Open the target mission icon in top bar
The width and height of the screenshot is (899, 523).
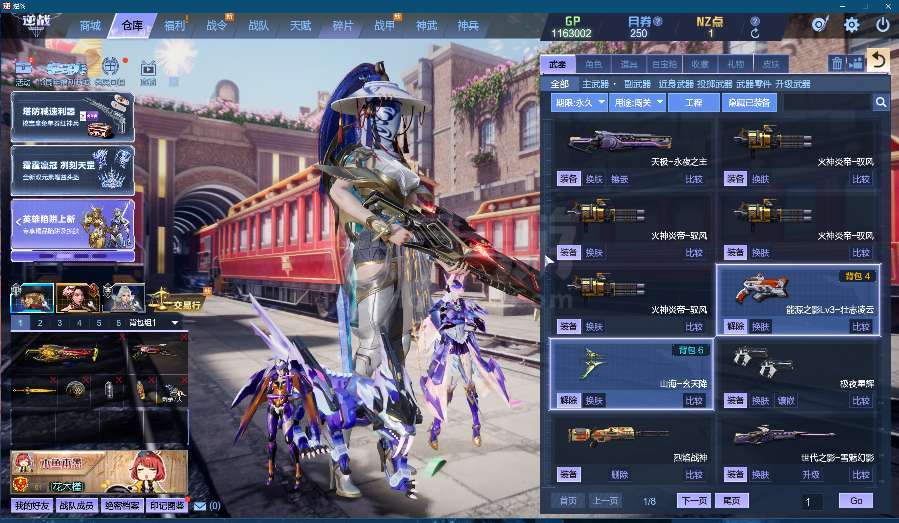(x=820, y=24)
